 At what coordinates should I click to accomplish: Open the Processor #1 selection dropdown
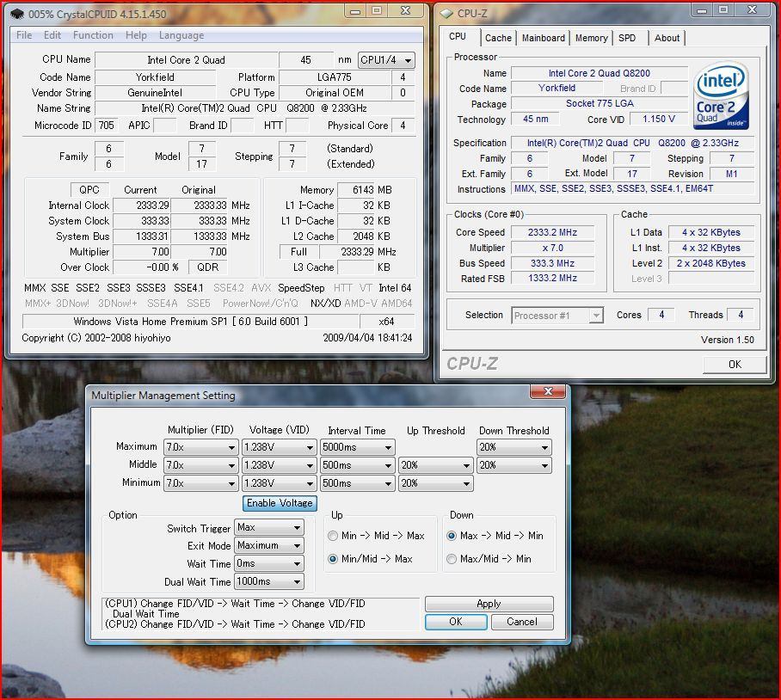tap(557, 316)
